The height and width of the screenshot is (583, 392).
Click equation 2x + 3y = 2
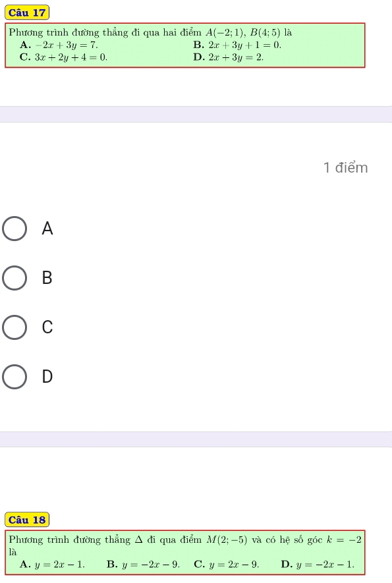(236, 57)
